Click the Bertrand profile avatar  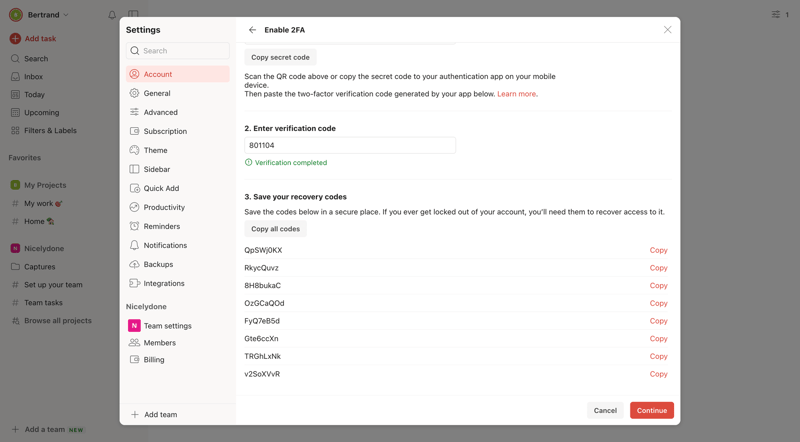(16, 15)
